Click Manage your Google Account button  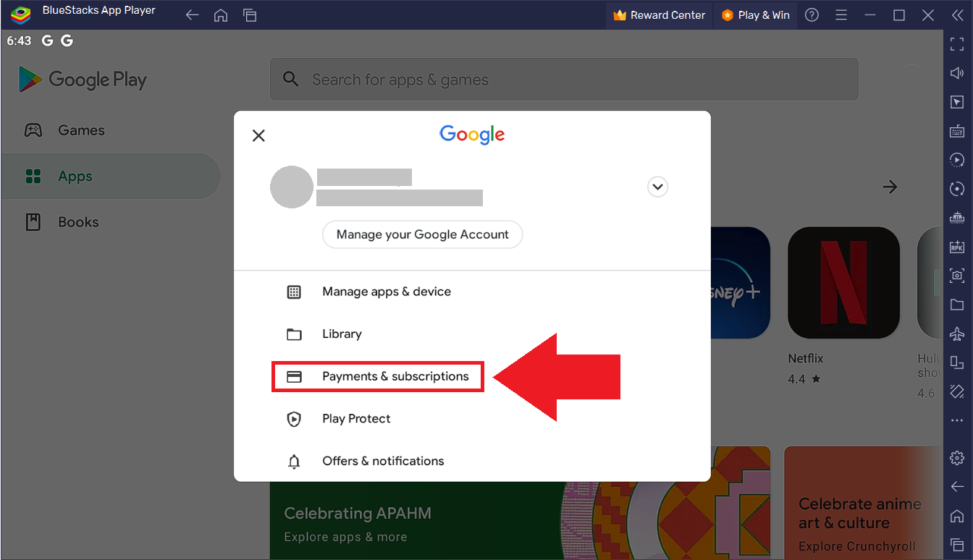coord(422,234)
